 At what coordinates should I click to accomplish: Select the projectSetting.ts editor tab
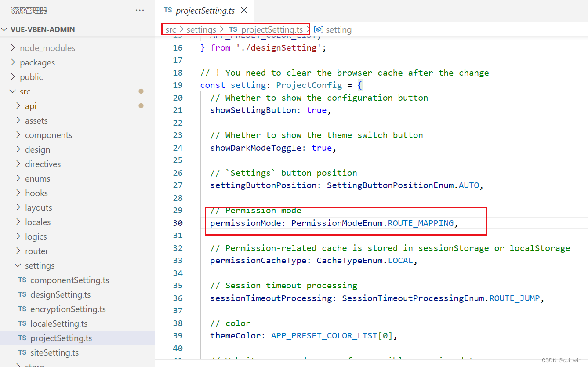205,11
